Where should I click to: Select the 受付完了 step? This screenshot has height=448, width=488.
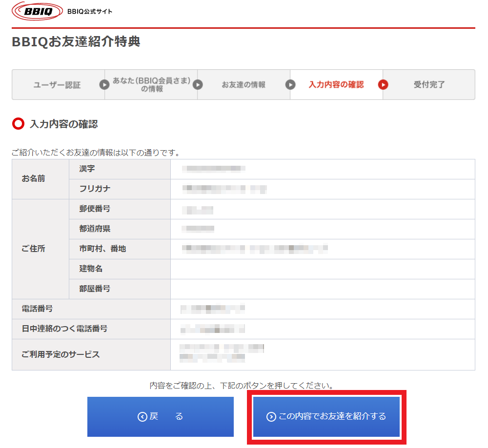(429, 85)
